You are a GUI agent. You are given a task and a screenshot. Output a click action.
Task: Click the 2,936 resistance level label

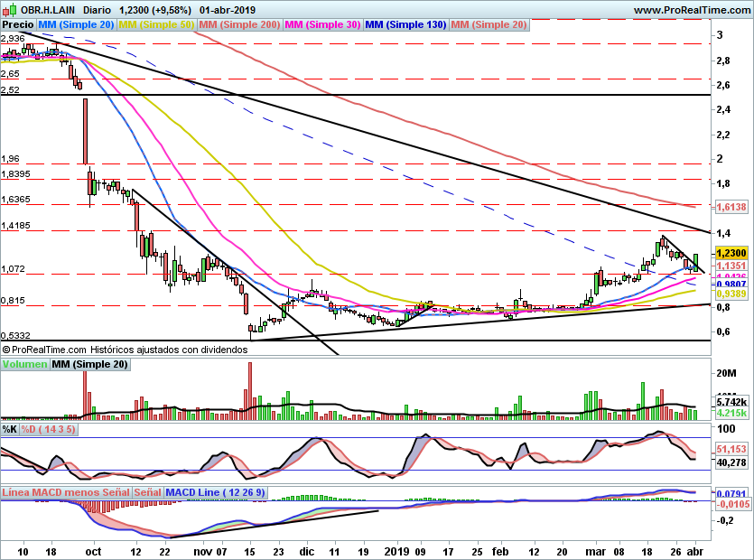tap(13, 39)
